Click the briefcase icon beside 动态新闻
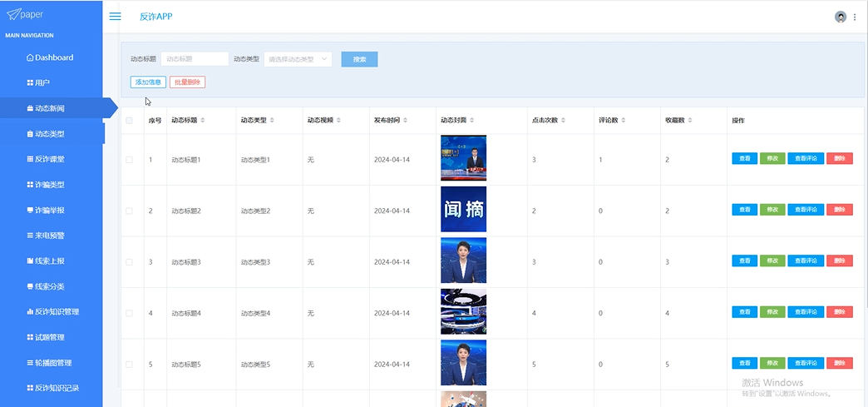This screenshot has height=407, width=868. [x=30, y=108]
